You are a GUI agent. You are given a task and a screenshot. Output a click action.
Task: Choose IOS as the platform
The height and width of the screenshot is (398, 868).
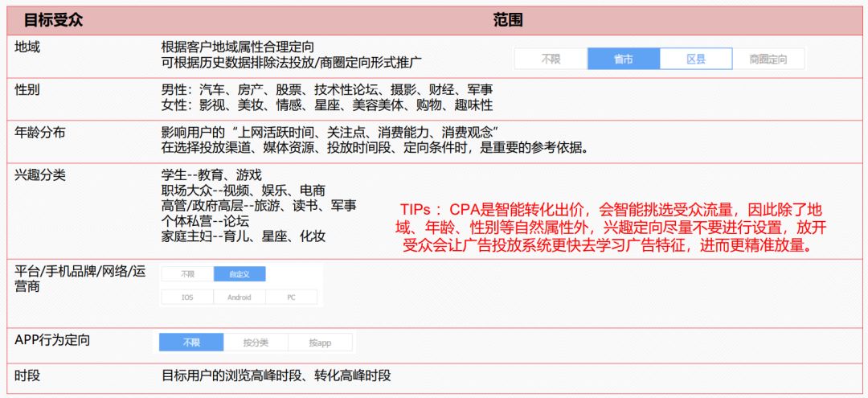click(187, 297)
